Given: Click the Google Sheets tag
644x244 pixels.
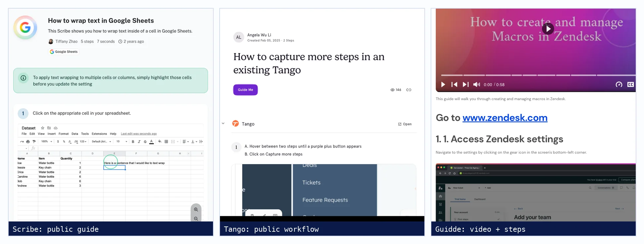Looking at the screenshot, I should [x=64, y=52].
